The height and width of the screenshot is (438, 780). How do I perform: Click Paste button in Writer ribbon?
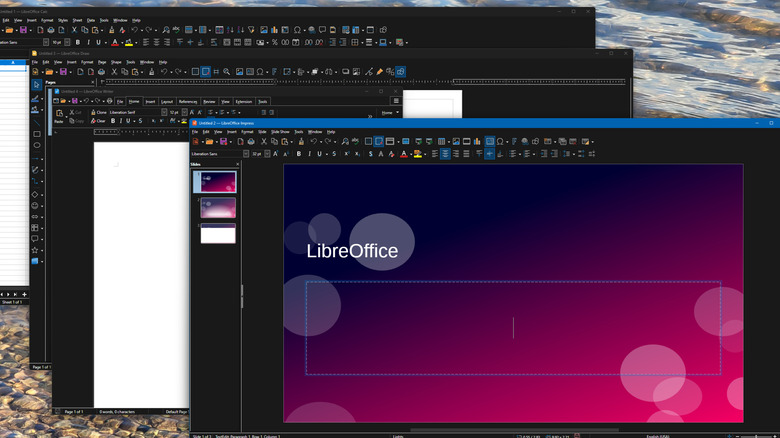pos(59,116)
